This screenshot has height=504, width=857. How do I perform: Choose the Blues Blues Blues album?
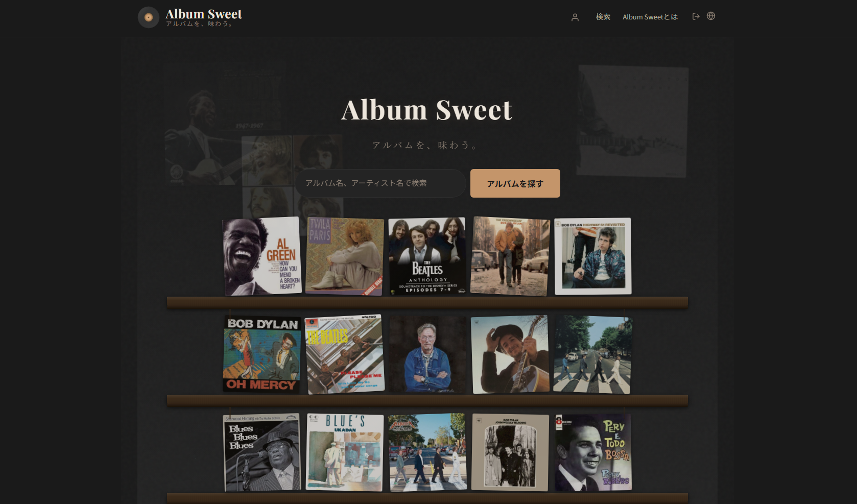[x=262, y=452]
